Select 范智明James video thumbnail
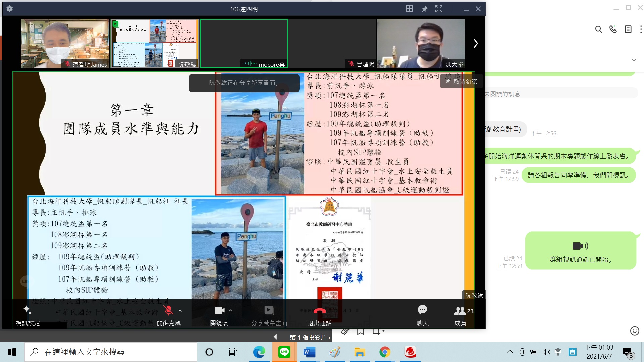 click(65, 43)
